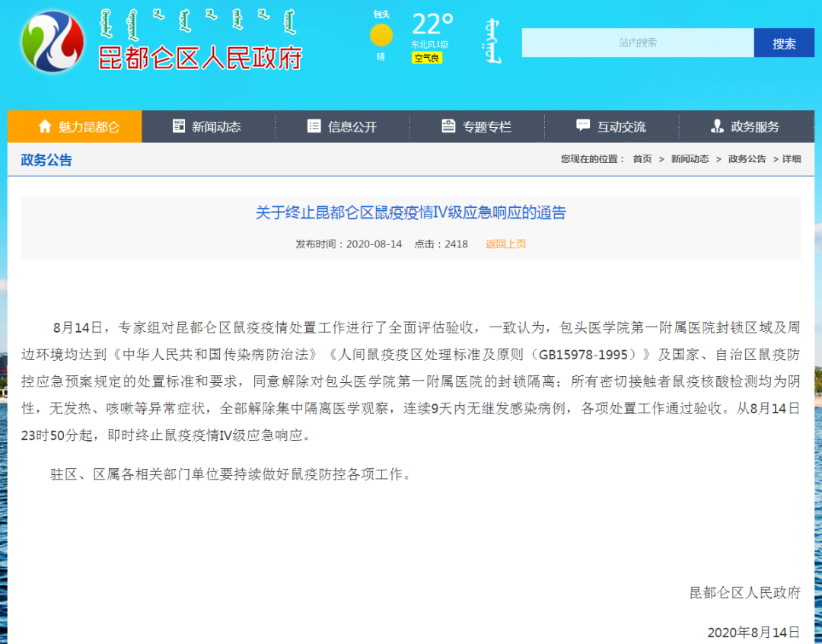The image size is (822, 644).
Task: Click the chat bubble icon beside 互动交流
Action: pyautogui.click(x=583, y=126)
